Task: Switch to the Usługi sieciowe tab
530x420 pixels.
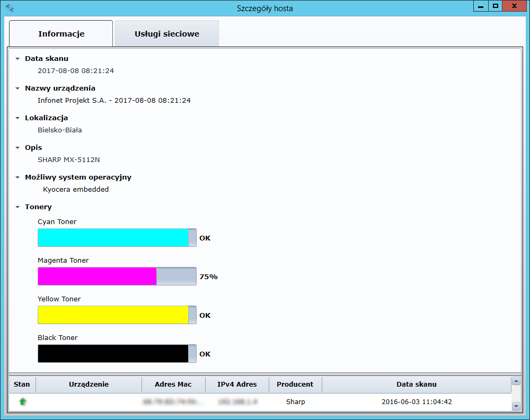Action: 166,34
